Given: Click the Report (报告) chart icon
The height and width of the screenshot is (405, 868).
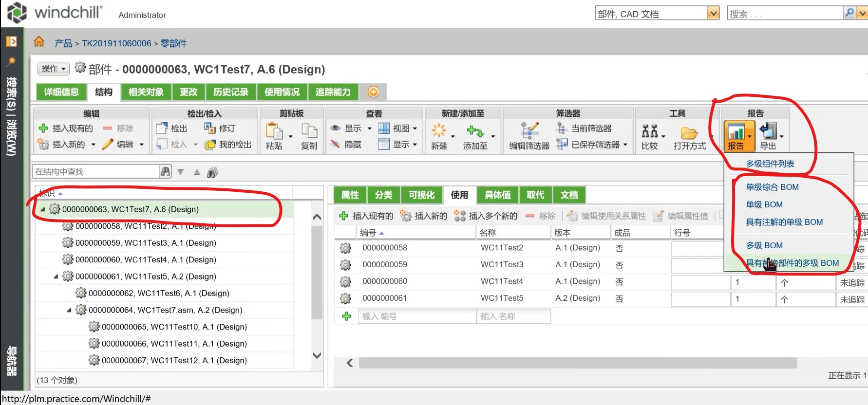Looking at the screenshot, I should pos(736,131).
